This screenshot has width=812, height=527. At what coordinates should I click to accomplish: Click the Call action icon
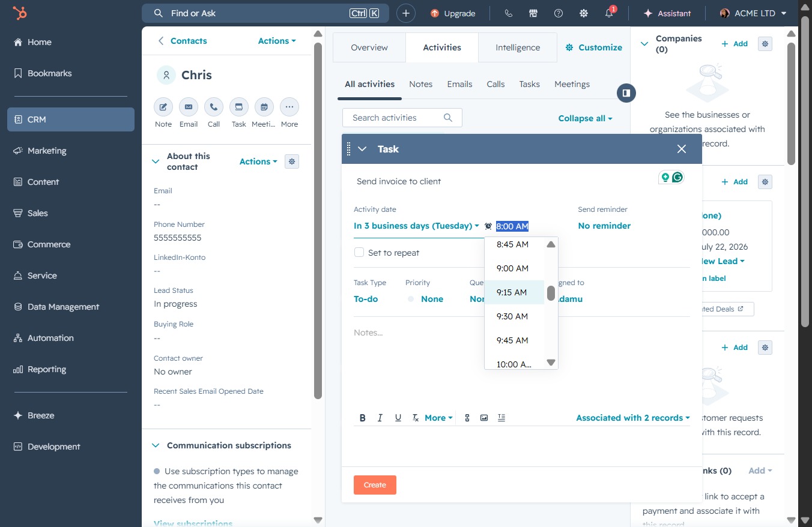click(x=214, y=107)
